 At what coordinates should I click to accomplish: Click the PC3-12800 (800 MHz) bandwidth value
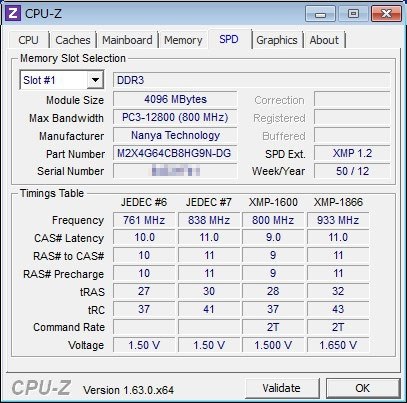pos(175,117)
